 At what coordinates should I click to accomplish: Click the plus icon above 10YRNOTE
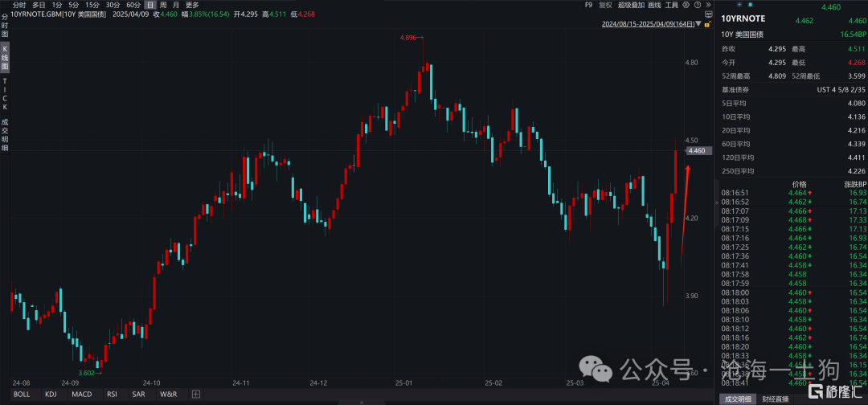pos(741,5)
